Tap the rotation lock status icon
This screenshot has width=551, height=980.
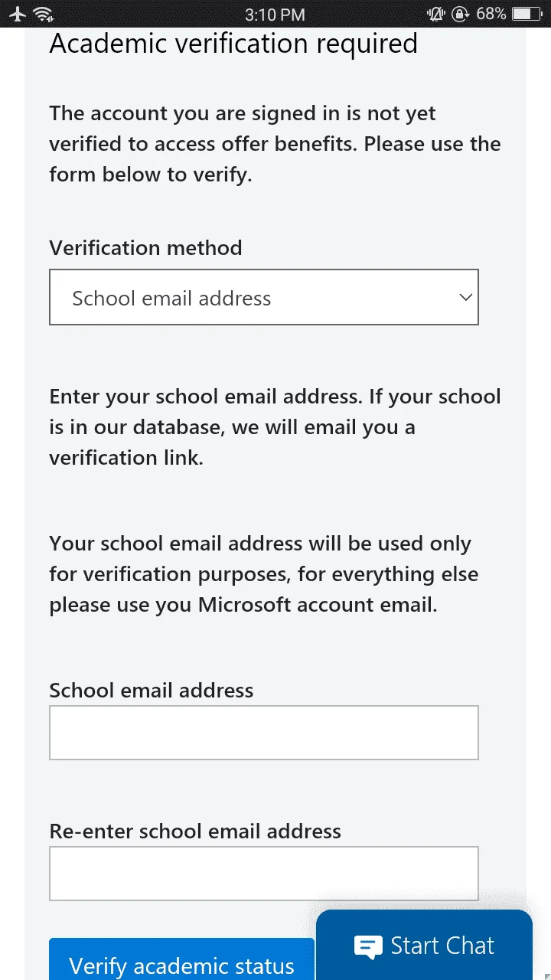[x=461, y=14]
